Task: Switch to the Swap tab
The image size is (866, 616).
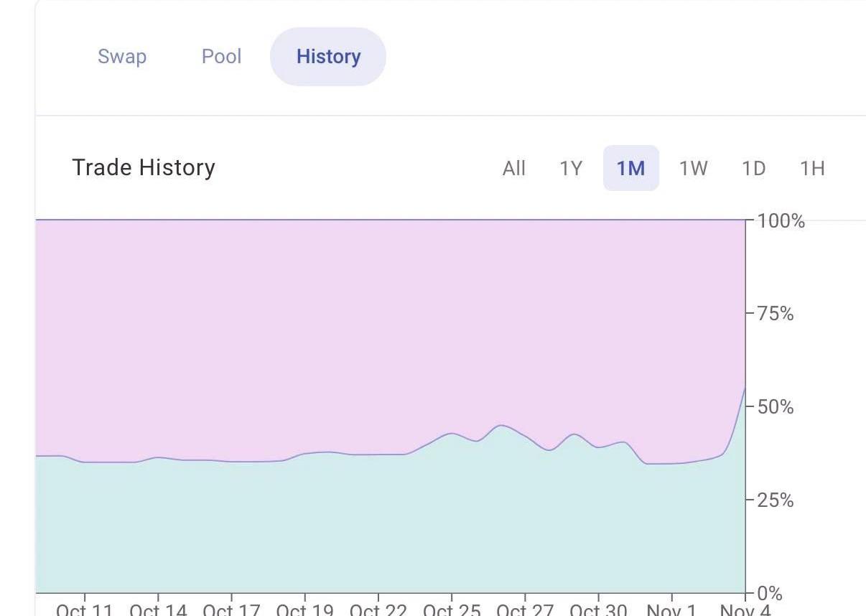Action: click(122, 57)
